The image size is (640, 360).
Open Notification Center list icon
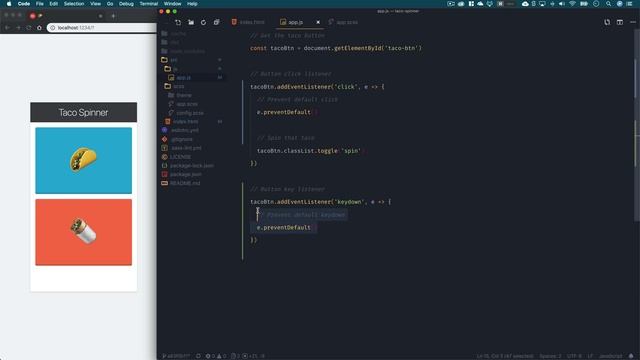click(x=629, y=4)
